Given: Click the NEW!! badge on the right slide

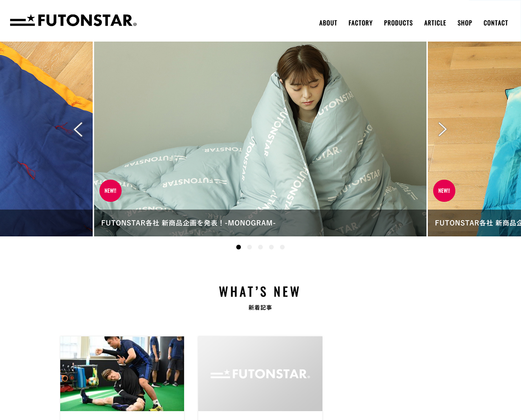Looking at the screenshot, I should [444, 190].
